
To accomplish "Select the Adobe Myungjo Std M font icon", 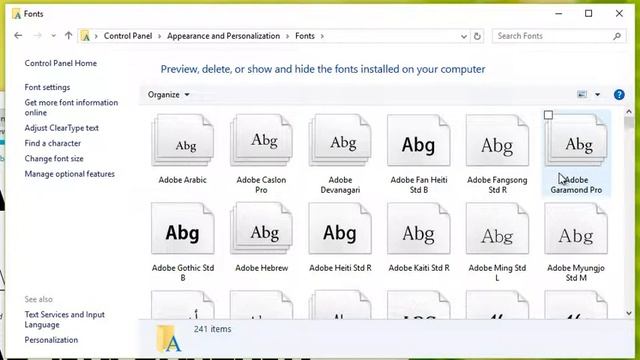I will 576,229.
